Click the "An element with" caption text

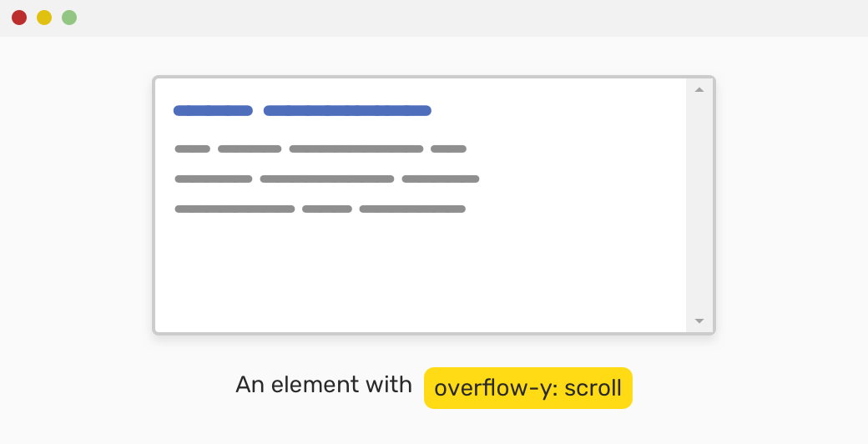pyautogui.click(x=324, y=385)
